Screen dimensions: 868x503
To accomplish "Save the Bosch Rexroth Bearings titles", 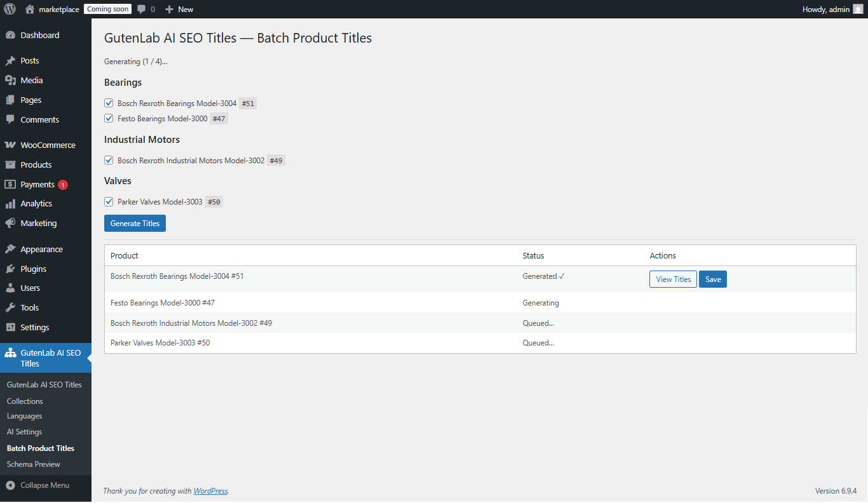I will (713, 279).
